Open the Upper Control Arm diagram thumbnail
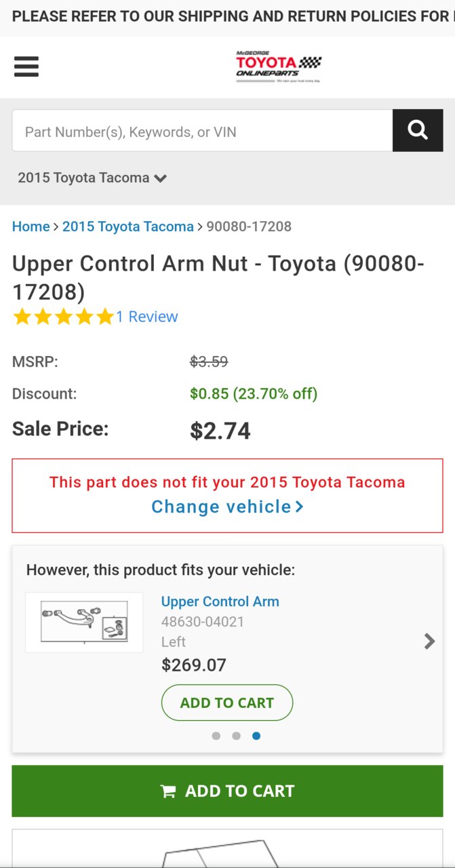Screen dimensions: 455x868 [84, 623]
